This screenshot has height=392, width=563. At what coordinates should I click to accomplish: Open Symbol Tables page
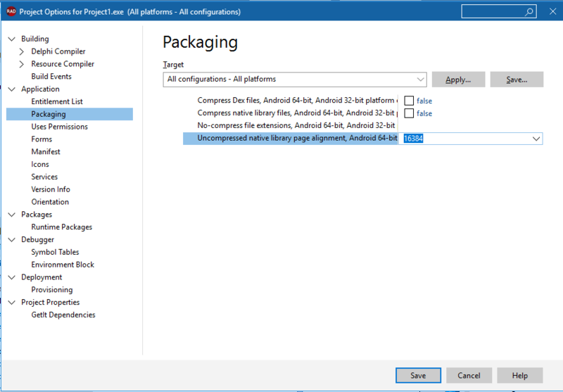(x=55, y=253)
